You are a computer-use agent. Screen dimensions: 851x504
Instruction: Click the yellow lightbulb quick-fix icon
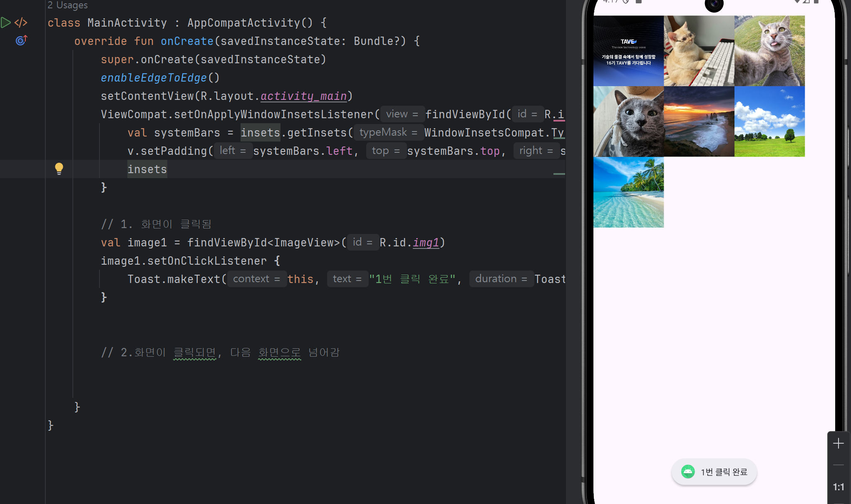pos(59,169)
